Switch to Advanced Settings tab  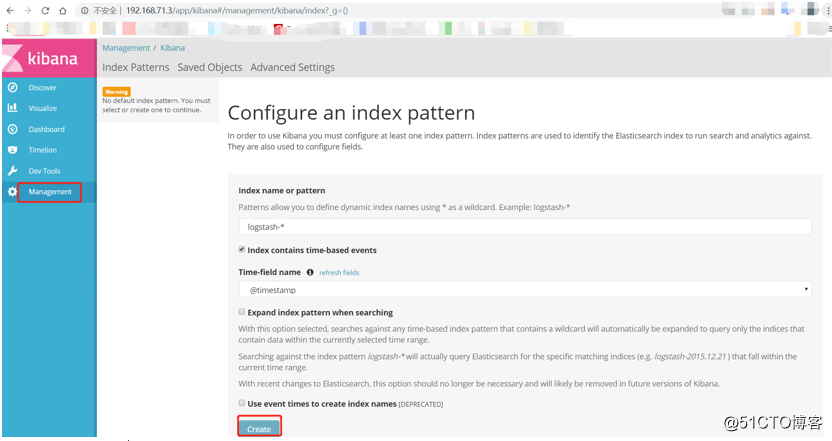click(292, 67)
